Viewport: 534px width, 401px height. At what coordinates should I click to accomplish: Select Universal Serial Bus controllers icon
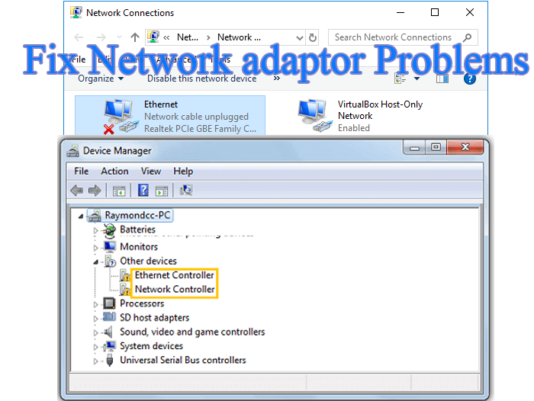pos(110,360)
